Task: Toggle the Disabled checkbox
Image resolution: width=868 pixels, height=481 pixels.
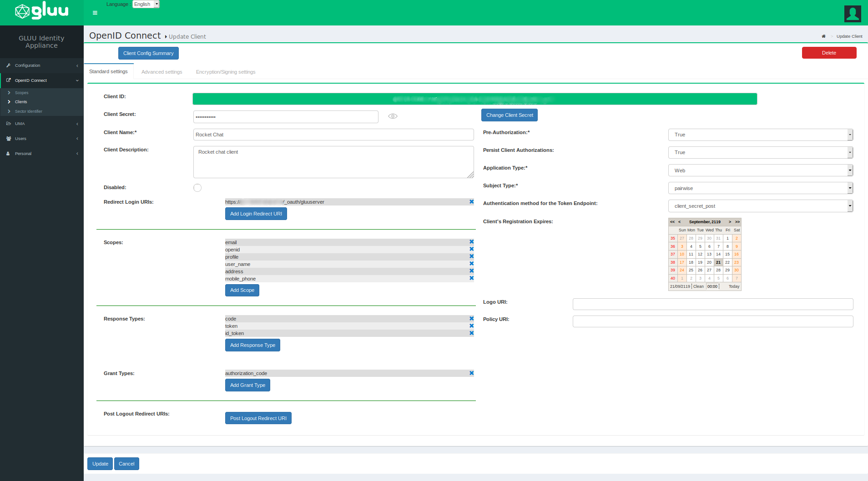Action: [197, 188]
